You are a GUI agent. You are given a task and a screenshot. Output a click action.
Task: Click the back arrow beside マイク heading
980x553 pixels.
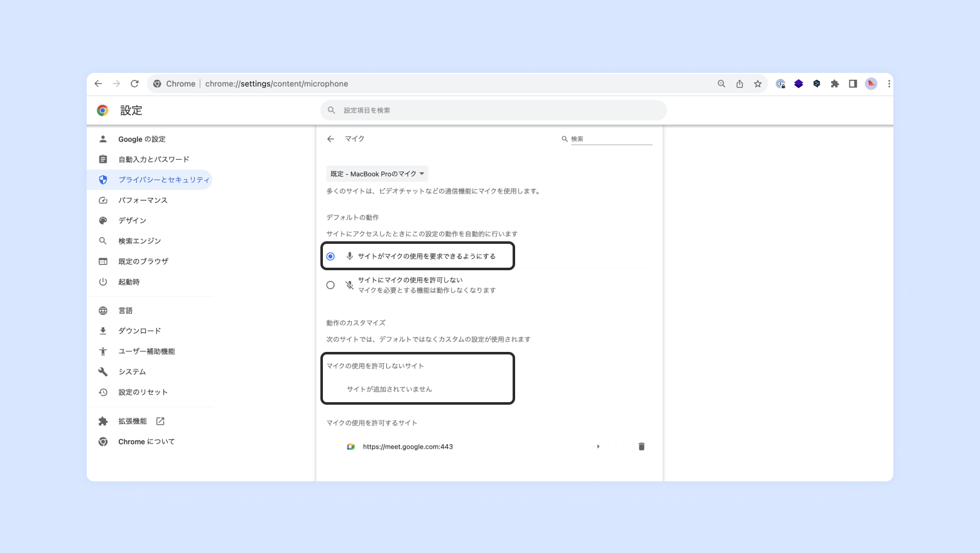330,139
